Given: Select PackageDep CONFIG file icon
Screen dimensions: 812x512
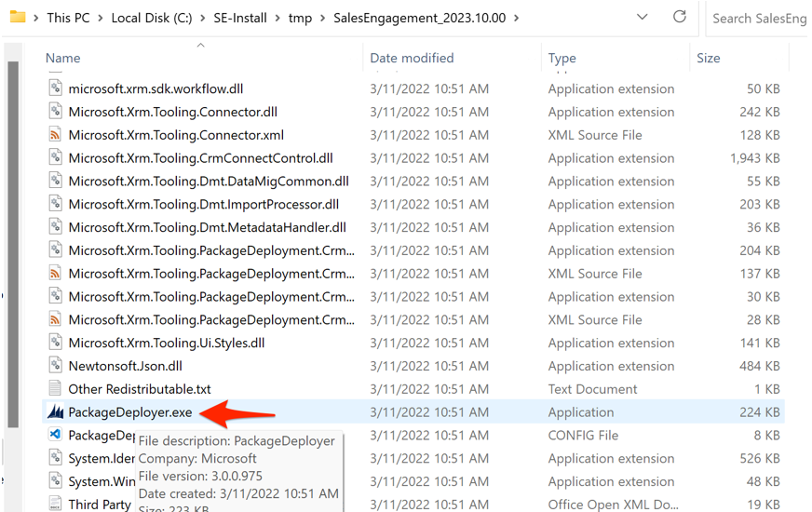Looking at the screenshot, I should point(55,435).
